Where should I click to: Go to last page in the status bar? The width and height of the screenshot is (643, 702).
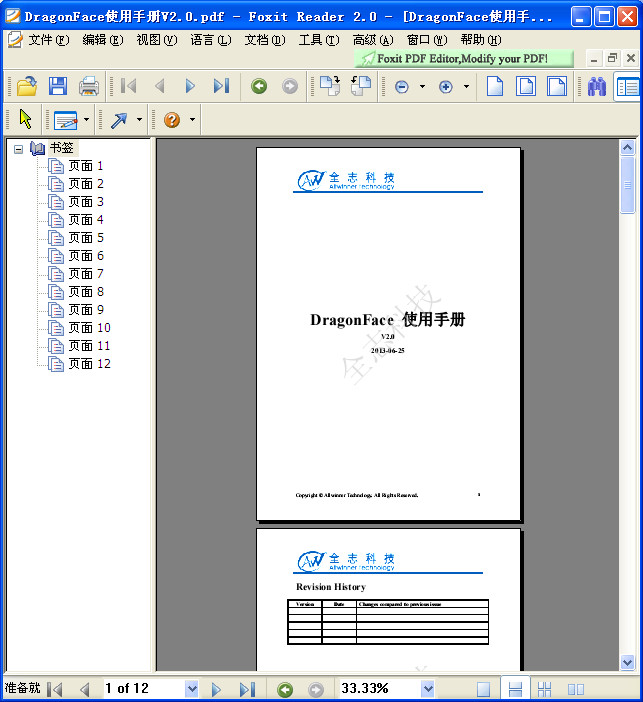247,689
